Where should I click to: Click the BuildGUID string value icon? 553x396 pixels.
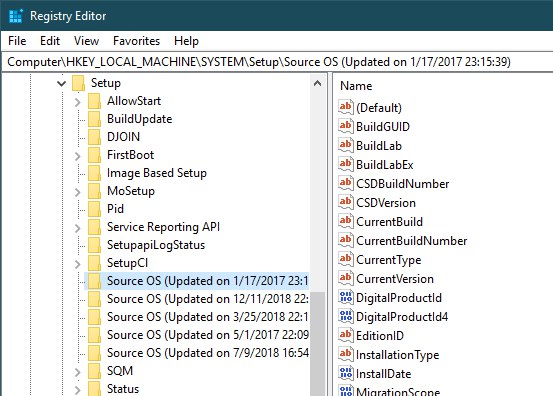[346, 126]
